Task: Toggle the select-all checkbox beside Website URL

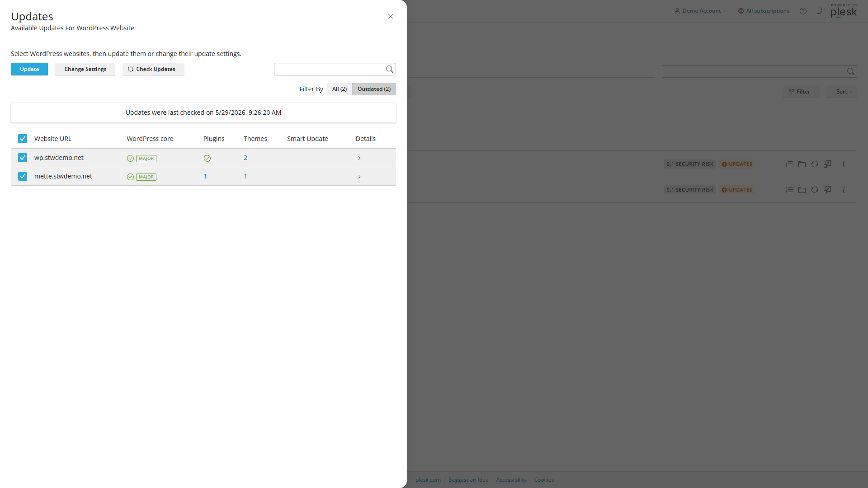Action: 23,139
